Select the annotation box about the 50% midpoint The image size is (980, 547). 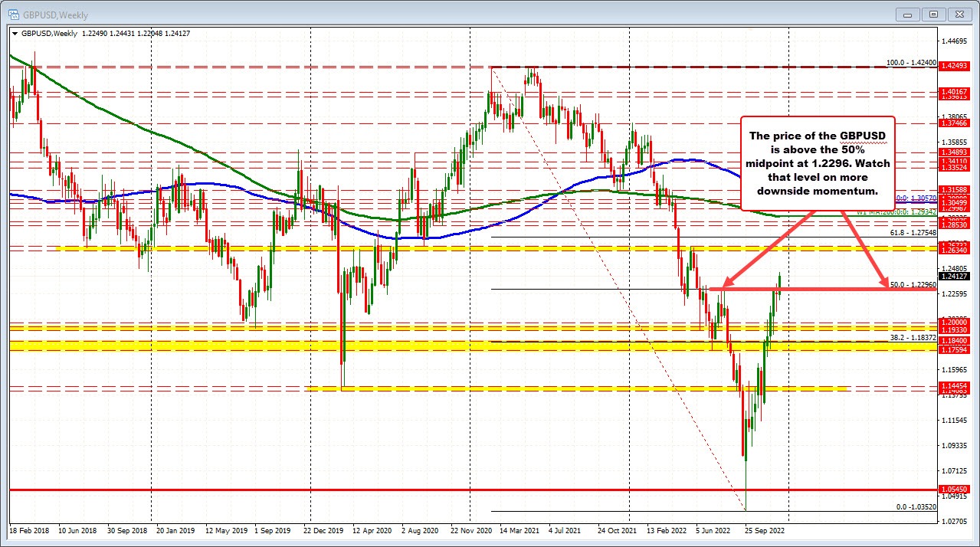(817, 163)
